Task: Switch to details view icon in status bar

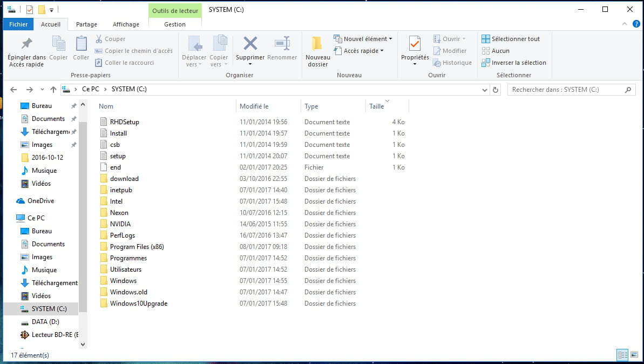Action: [622, 355]
